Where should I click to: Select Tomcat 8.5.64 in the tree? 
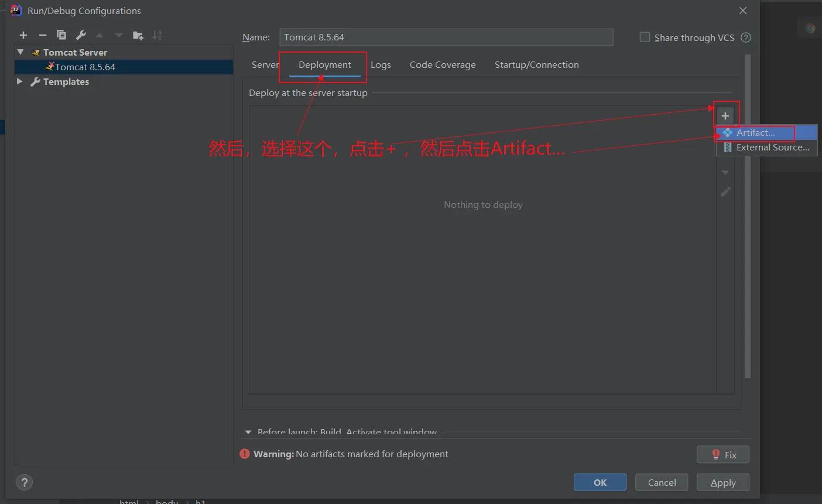(x=124, y=67)
